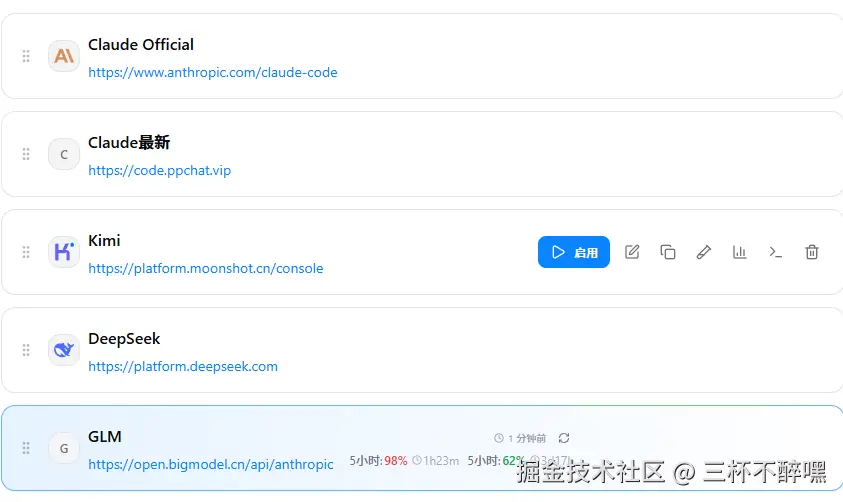This screenshot has height=502, width=843.
Task: Select the Kimi provider name
Action: (104, 240)
